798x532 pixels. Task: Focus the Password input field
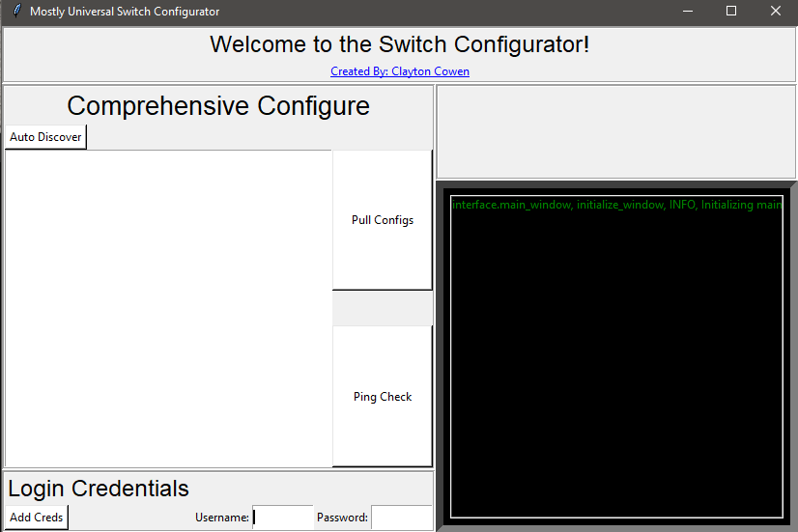point(402,518)
